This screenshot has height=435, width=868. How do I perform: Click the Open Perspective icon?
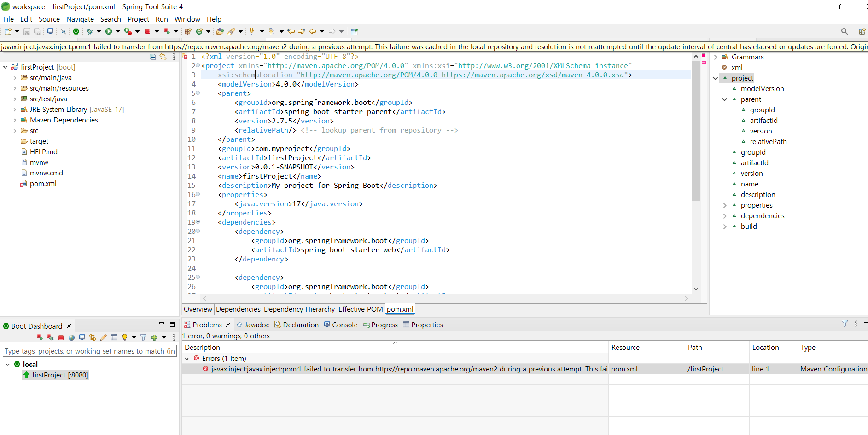[x=862, y=31]
